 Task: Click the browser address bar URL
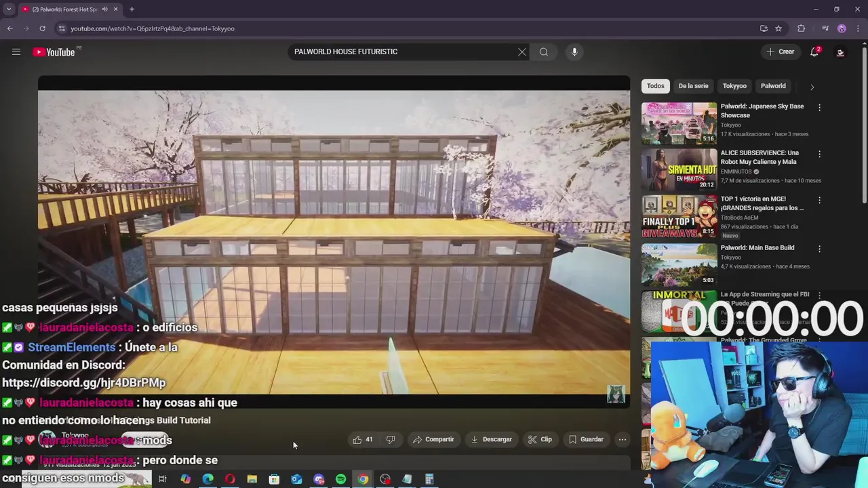coord(153,28)
